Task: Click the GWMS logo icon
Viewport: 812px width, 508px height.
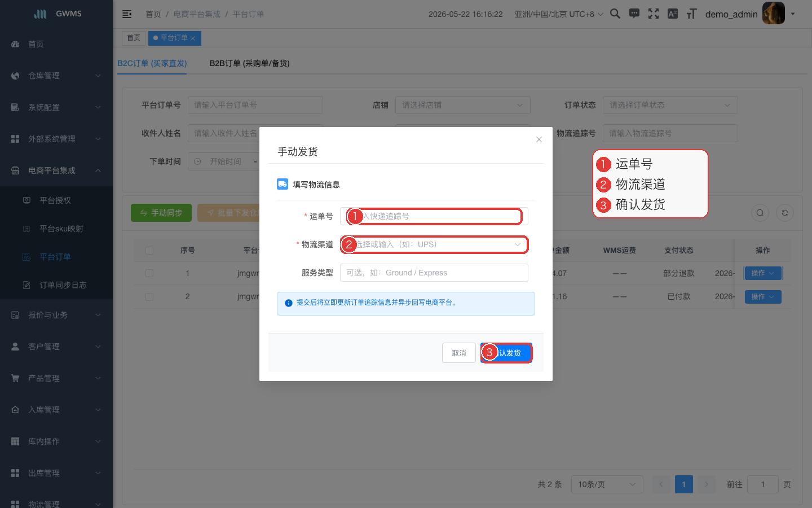Action: pyautogui.click(x=40, y=14)
